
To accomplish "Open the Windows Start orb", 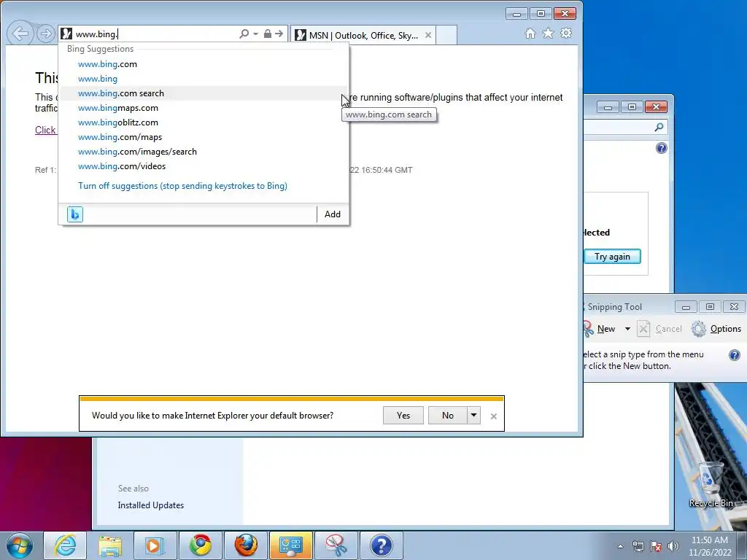I will 20,545.
